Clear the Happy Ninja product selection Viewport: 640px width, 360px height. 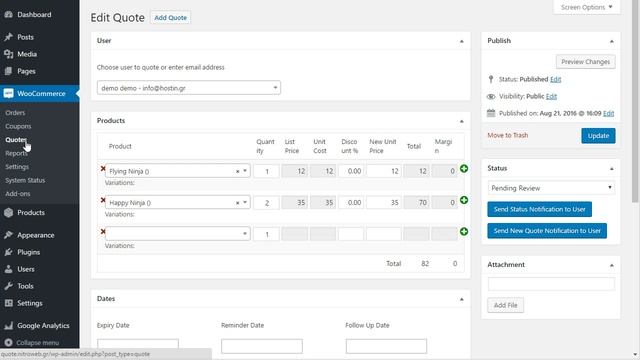[238, 203]
